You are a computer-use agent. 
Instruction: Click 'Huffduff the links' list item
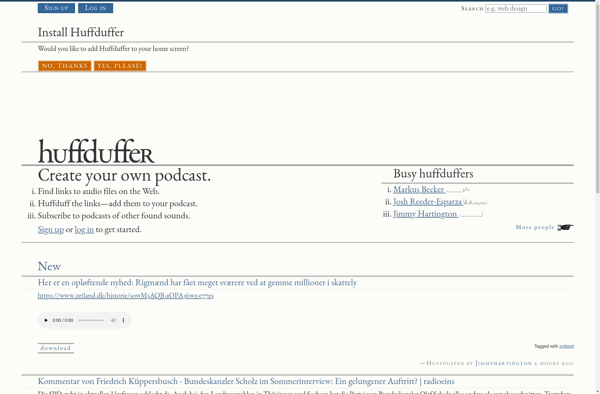pos(117,204)
